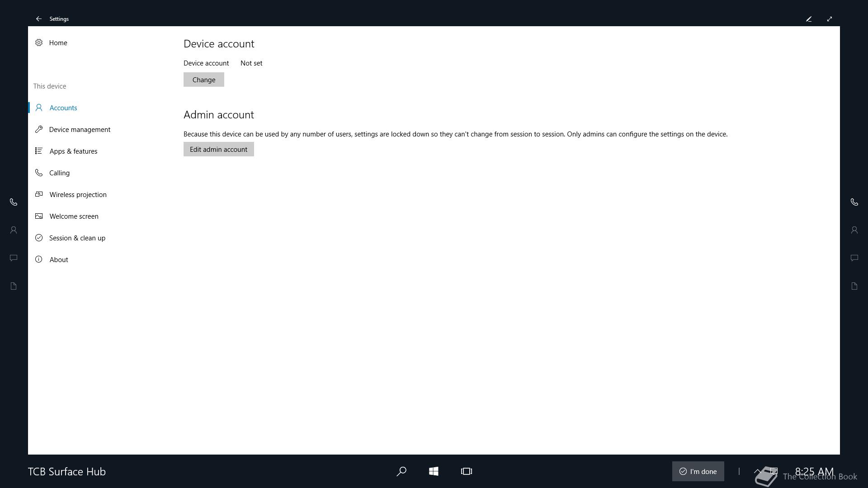Image resolution: width=868 pixels, height=488 pixels.
Task: Click the Change device account button
Action: (204, 80)
